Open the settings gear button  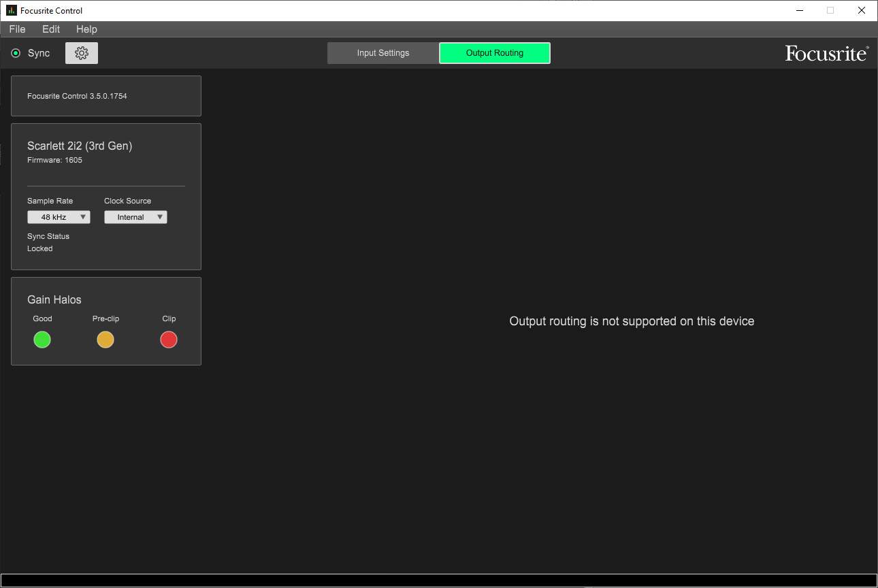click(x=82, y=53)
